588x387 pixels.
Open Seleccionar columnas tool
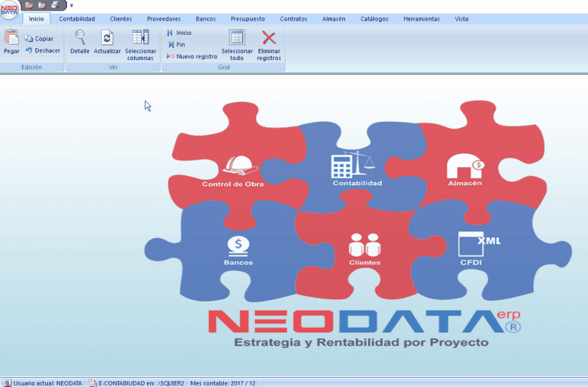141,45
